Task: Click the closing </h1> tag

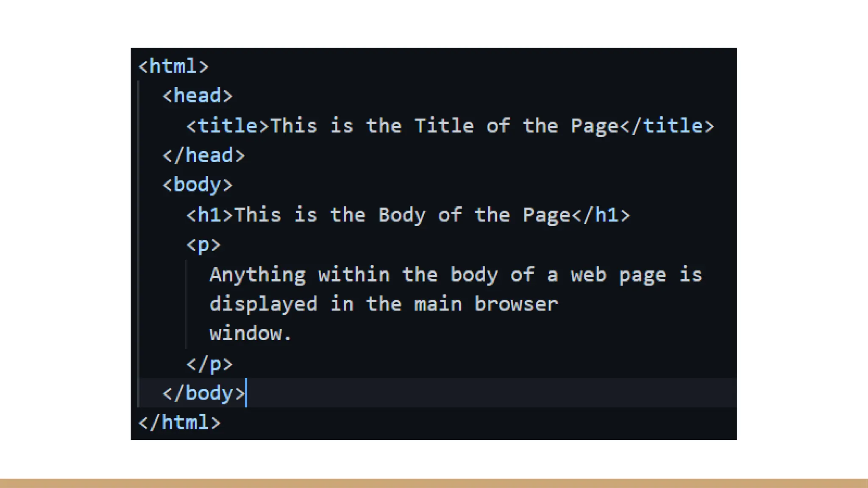Action: click(601, 215)
